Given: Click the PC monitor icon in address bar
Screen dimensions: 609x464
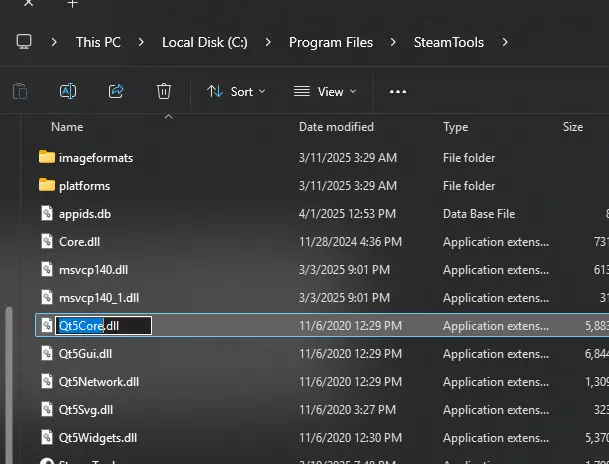Looking at the screenshot, I should pos(24,42).
